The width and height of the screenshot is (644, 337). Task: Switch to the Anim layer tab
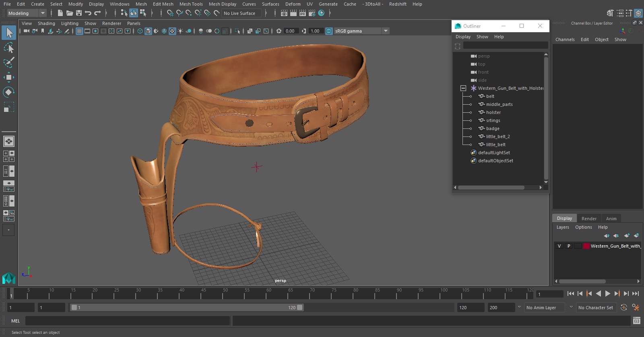[611, 219]
